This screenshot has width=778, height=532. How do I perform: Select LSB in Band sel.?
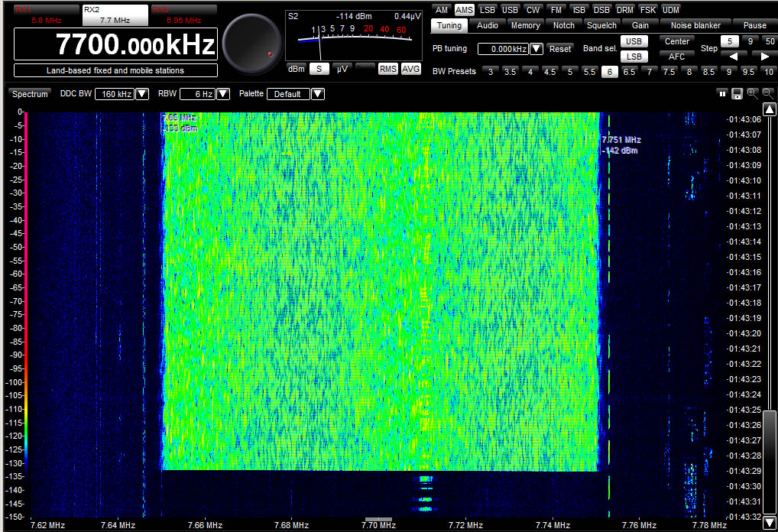coord(634,57)
